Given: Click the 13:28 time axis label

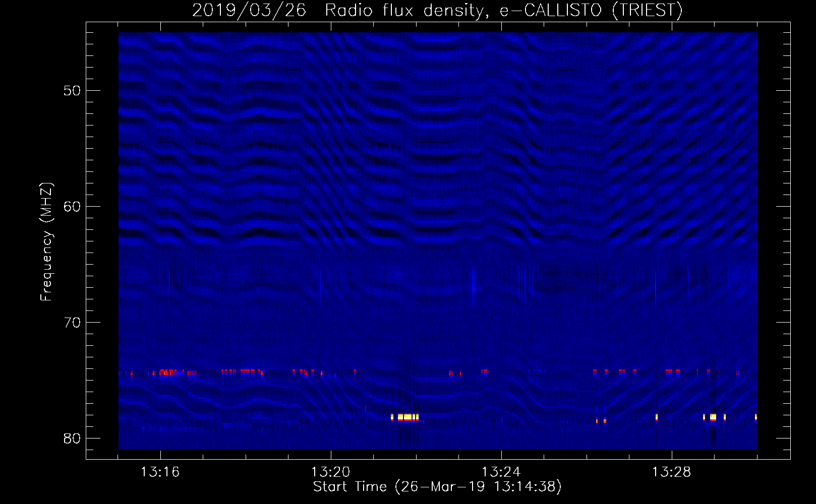Looking at the screenshot, I should click(671, 472).
